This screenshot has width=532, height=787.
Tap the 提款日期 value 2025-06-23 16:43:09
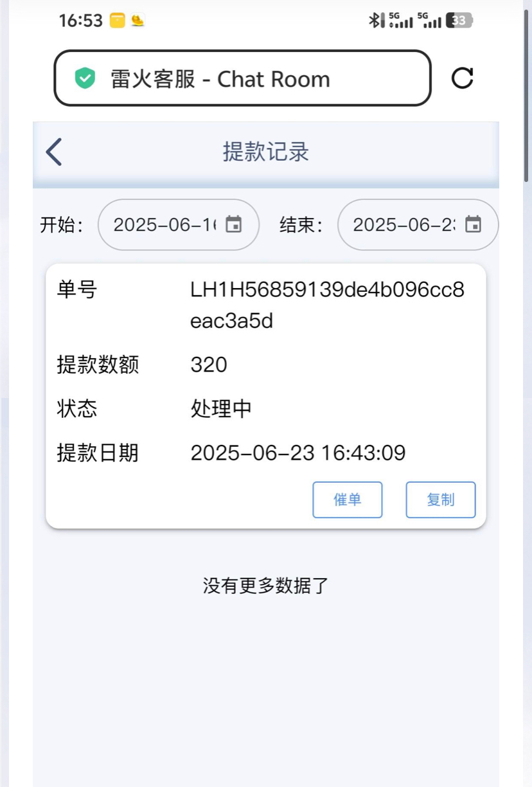(298, 453)
